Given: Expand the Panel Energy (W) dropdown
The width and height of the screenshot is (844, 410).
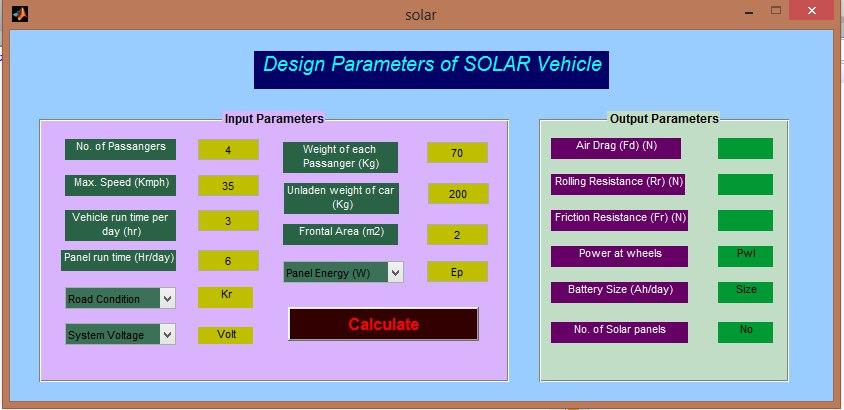Looking at the screenshot, I should 343,272.
